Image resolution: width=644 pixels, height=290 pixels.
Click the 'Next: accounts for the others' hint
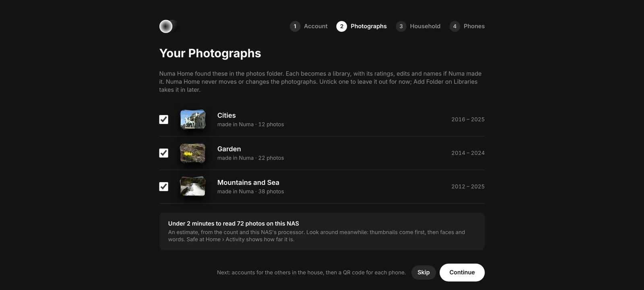pos(312,273)
